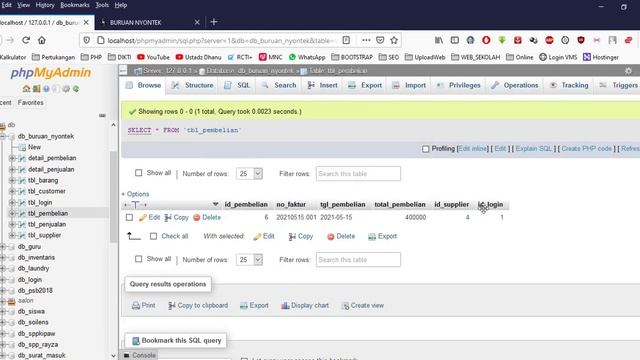The height and width of the screenshot is (360, 640).
Task: Click the Copy to clipboard icon
Action: 172,305
